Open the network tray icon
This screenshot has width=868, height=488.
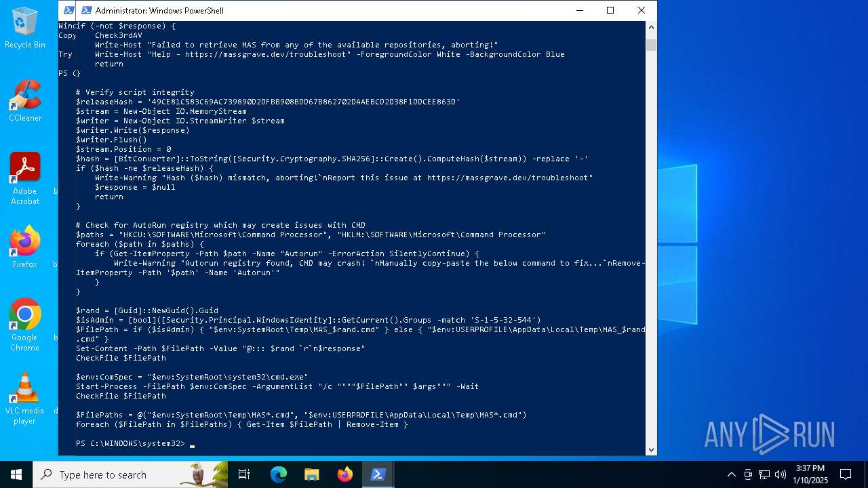[764, 474]
